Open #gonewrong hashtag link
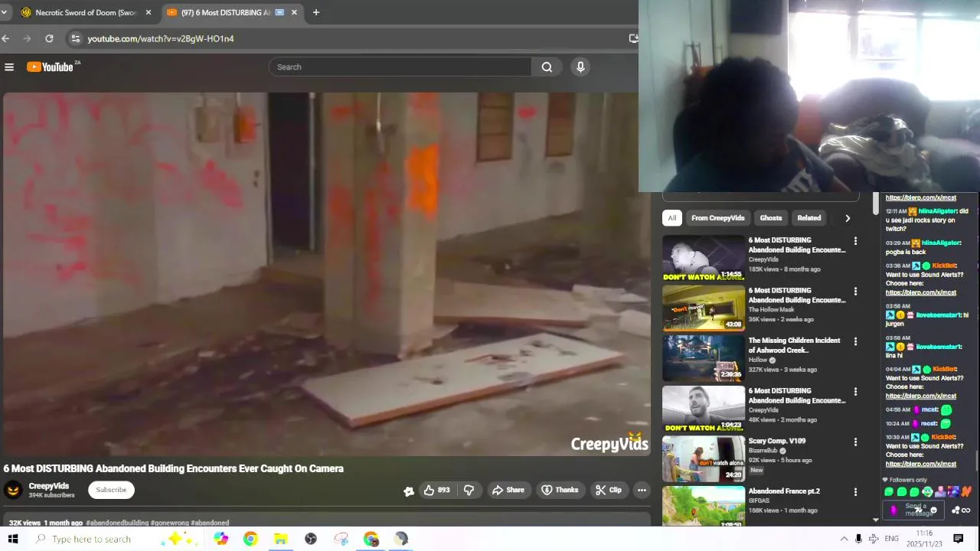The height and width of the screenshot is (551, 980). pyautogui.click(x=169, y=523)
